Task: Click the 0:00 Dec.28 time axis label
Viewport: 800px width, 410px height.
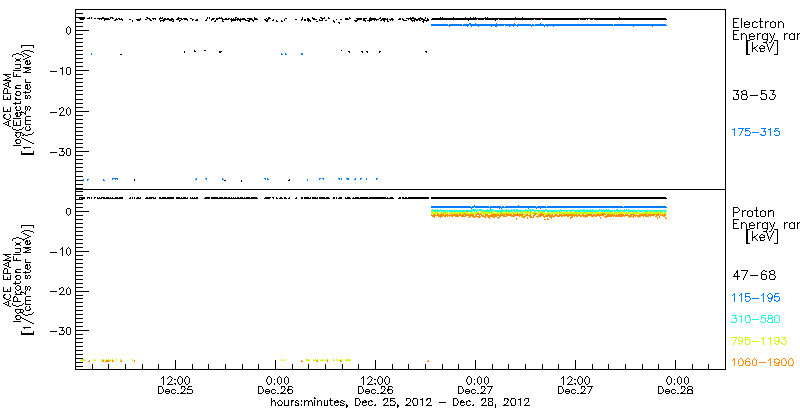Action: (676, 386)
